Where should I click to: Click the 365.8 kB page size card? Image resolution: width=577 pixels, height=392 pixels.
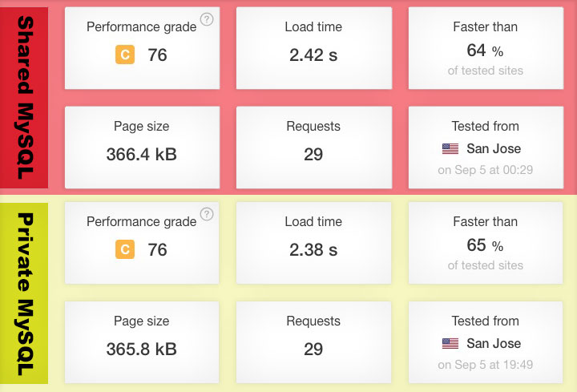[142, 342]
